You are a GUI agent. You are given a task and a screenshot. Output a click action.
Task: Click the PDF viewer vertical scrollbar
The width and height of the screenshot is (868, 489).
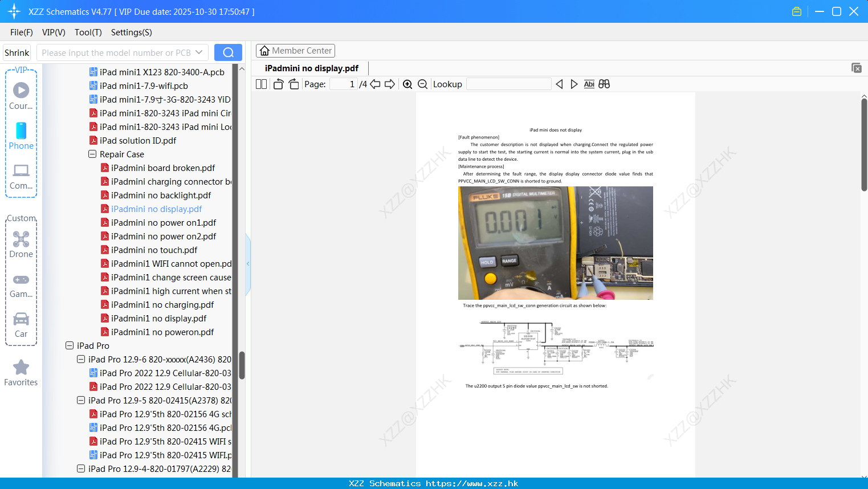[864, 145]
